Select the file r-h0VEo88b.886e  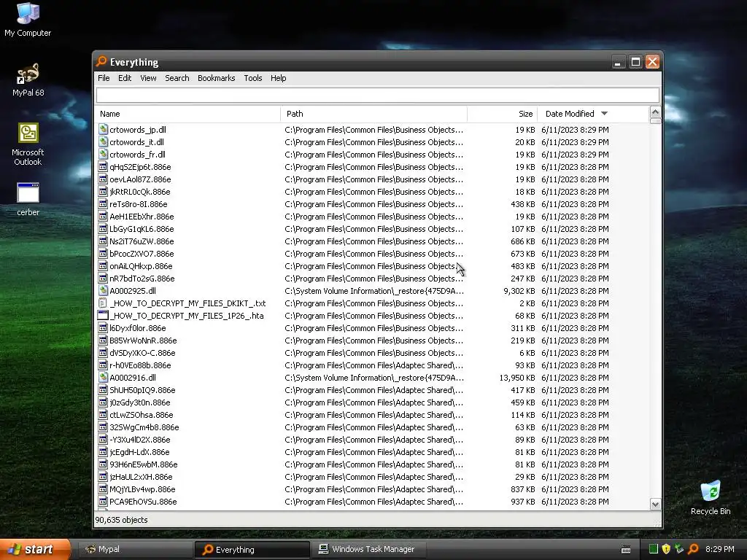140,365
